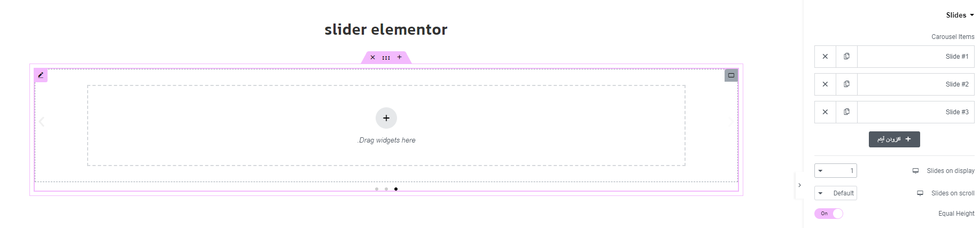
Task: Select the first carousel pagination dot
Action: coord(377,189)
